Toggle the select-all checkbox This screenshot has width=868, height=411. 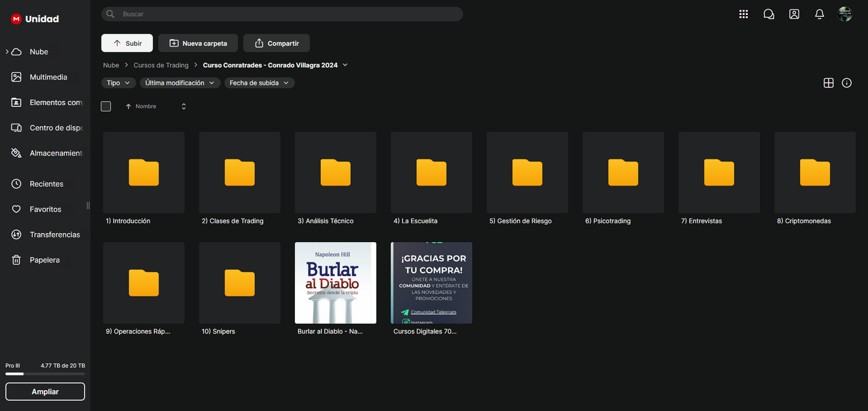106,106
